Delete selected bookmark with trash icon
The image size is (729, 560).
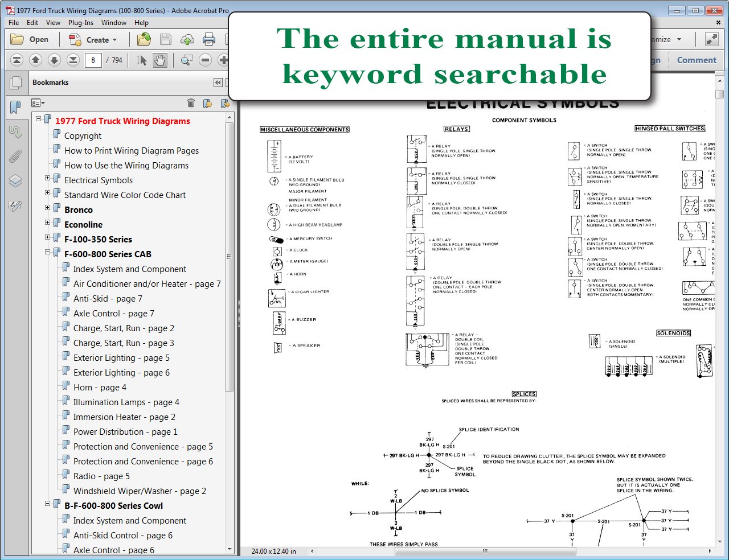(191, 103)
